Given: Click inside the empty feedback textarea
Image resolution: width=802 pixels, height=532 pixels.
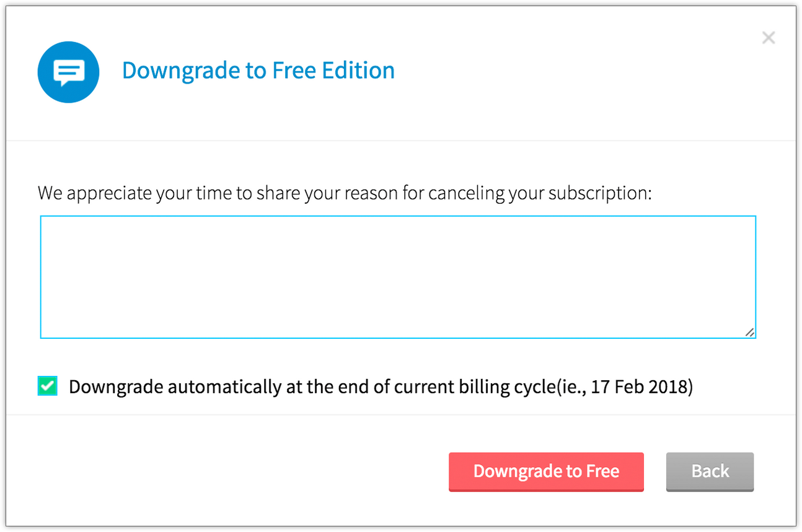Looking at the screenshot, I should coord(398,277).
